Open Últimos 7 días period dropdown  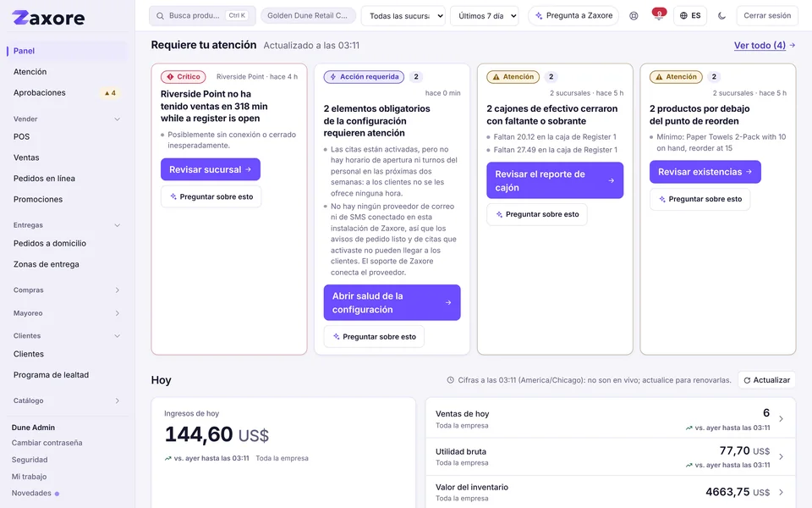pos(484,16)
